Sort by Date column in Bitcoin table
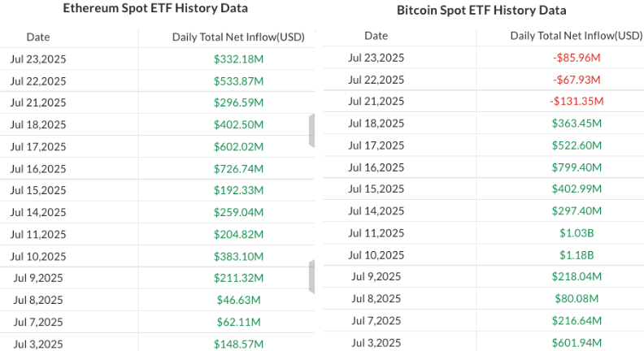The image size is (644, 351). tap(376, 35)
